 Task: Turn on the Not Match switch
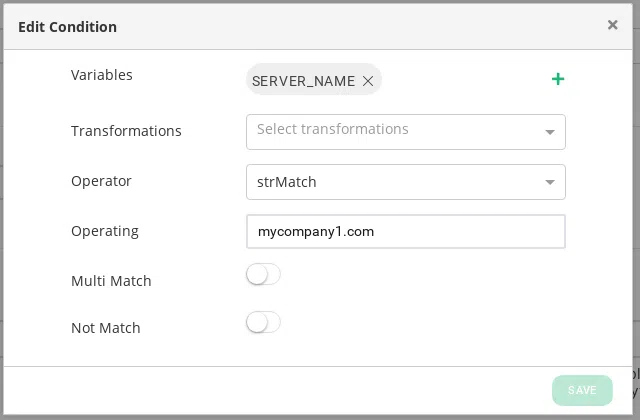point(263,322)
